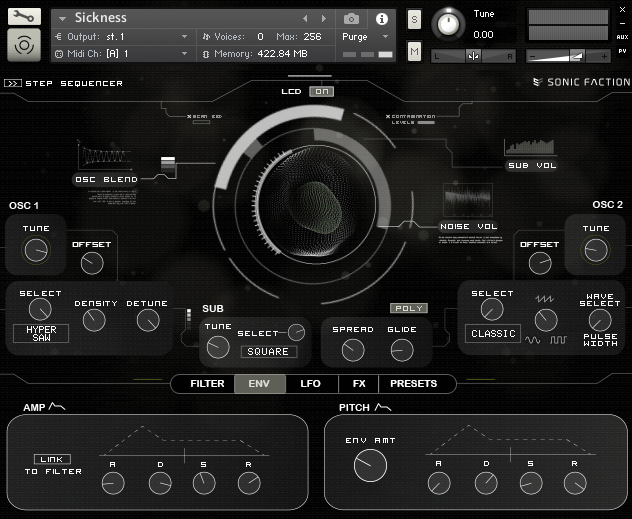Open the HYPER SAW oscillator type selector

[x=41, y=334]
